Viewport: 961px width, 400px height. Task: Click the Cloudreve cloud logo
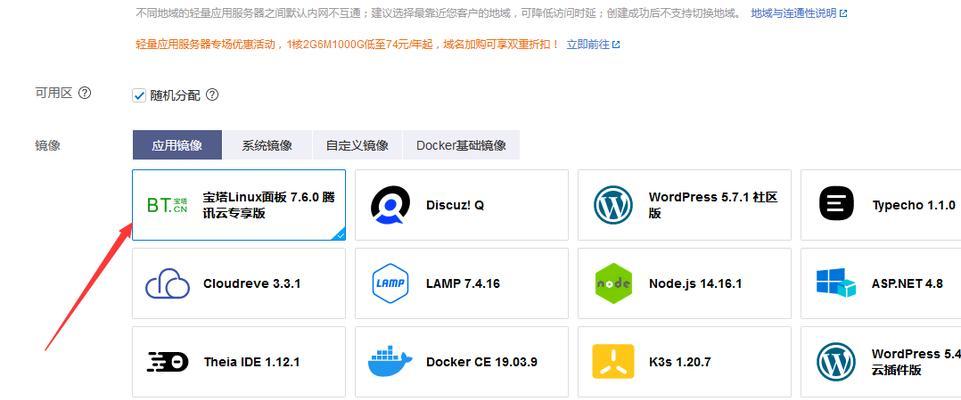(167, 284)
